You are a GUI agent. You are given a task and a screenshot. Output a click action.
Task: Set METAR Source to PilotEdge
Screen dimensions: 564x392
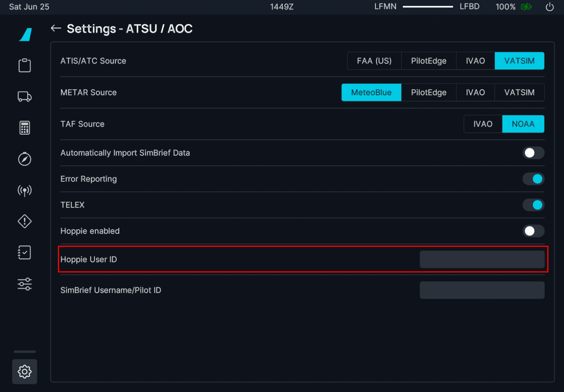tap(428, 92)
